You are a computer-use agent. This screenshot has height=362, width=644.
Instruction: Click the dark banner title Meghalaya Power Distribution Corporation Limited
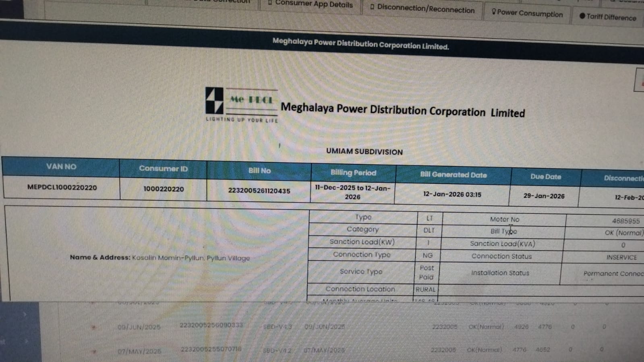point(360,43)
